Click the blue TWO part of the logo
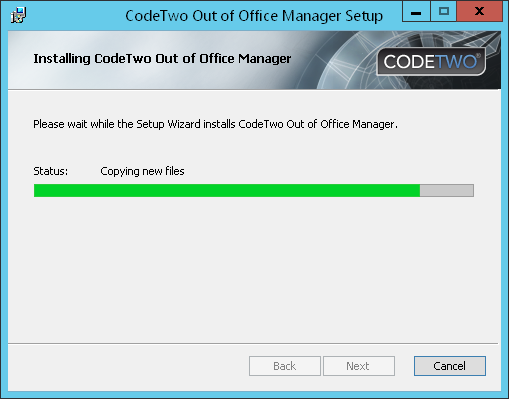 (x=457, y=62)
